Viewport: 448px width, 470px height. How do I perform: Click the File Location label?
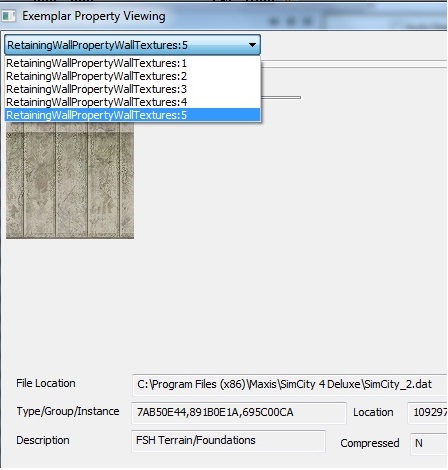tap(46, 383)
